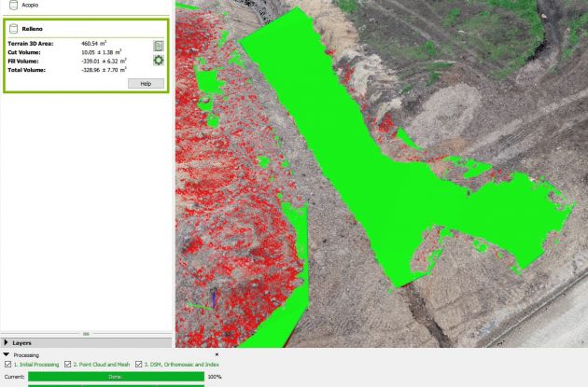This screenshot has height=387, width=588.
Task: Toggle 2. Point Cloud and Mesh checkbox
Action: click(x=69, y=364)
